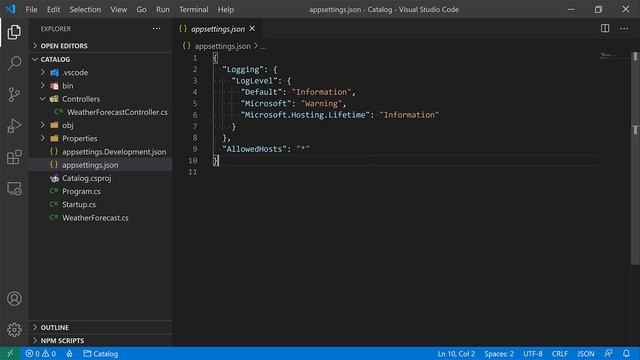Open notifications bell in status bar
The image size is (640, 360).
[x=626, y=353]
